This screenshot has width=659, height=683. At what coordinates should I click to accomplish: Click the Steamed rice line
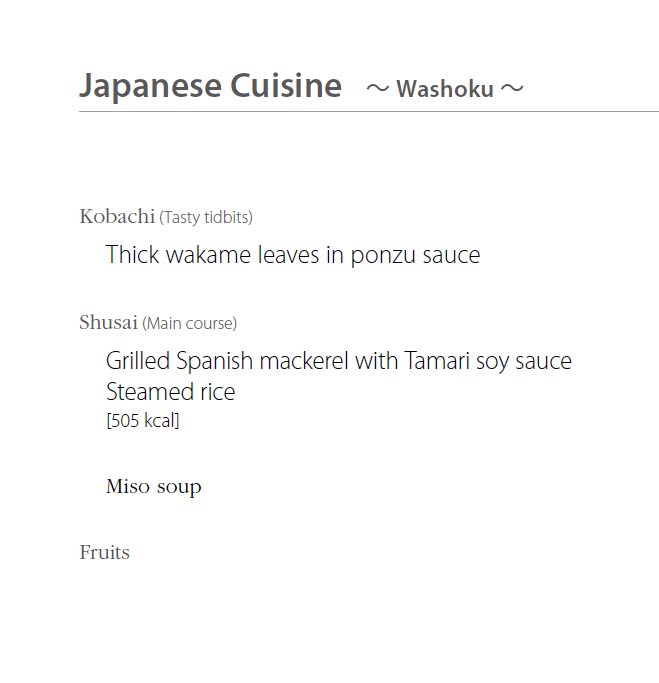(170, 392)
